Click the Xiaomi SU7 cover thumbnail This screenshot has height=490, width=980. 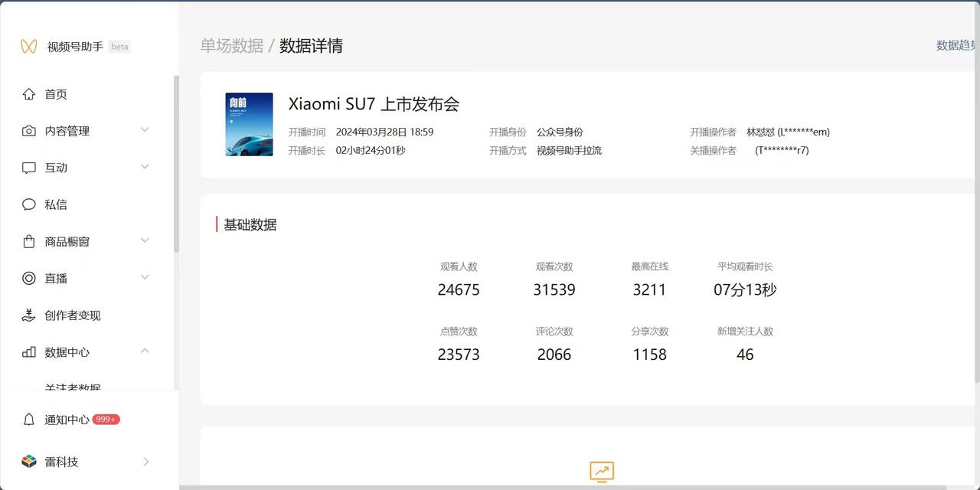[250, 125]
